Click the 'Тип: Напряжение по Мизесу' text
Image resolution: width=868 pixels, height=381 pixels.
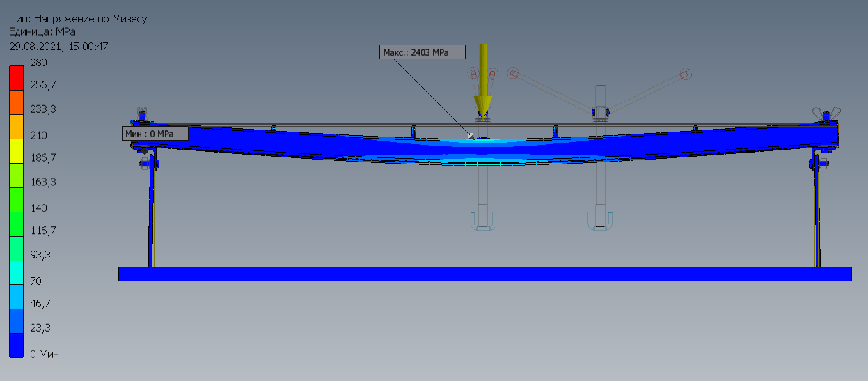pyautogui.click(x=78, y=19)
